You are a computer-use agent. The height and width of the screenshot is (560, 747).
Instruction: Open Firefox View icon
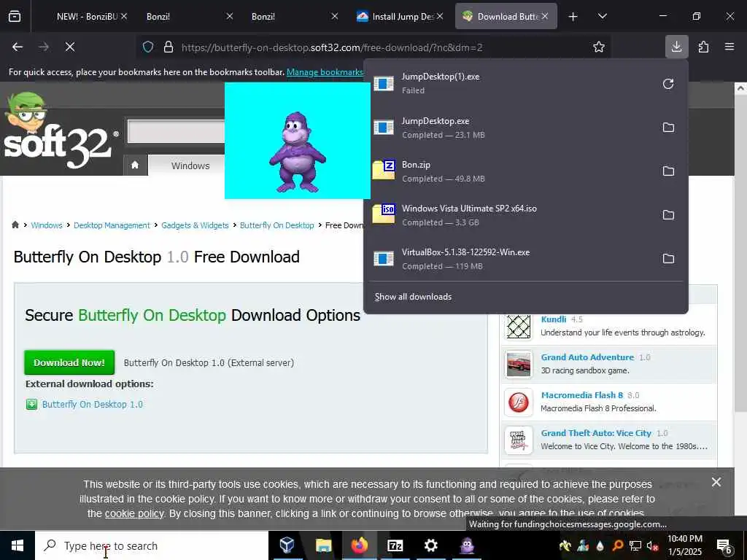(x=15, y=16)
